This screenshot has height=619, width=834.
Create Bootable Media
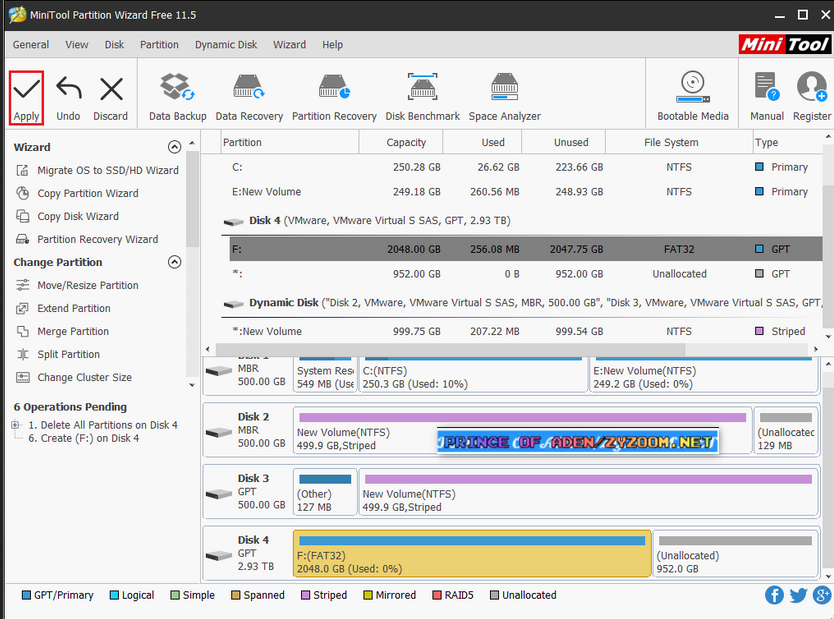693,97
